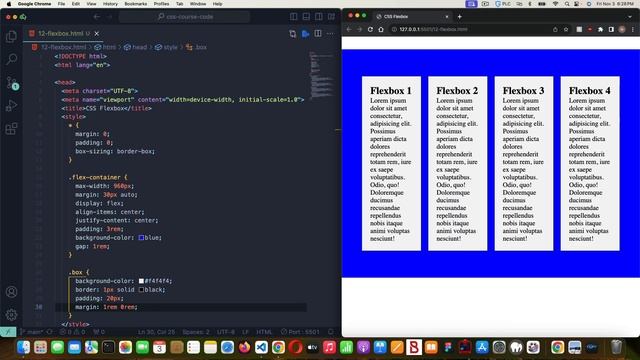Open the Explorer view in VS Code
Viewport: 640px width, 360px height.
coord(11,36)
